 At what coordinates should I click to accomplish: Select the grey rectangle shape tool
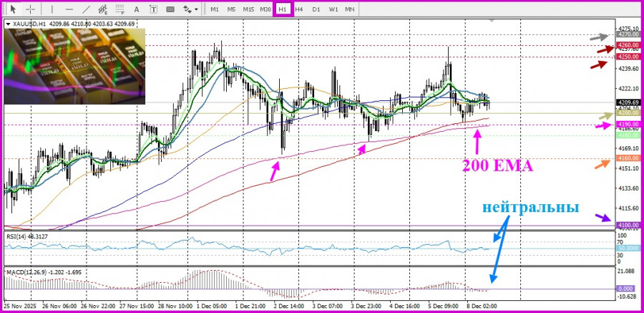(x=170, y=9)
